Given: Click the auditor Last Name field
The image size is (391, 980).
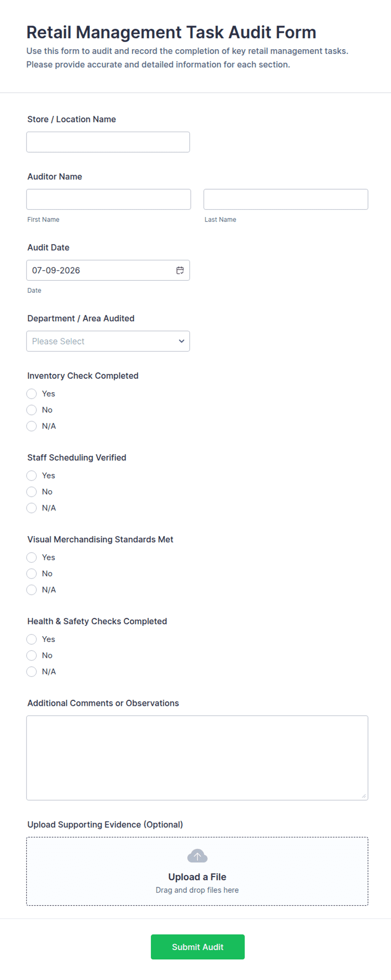Looking at the screenshot, I should pyautogui.click(x=286, y=199).
